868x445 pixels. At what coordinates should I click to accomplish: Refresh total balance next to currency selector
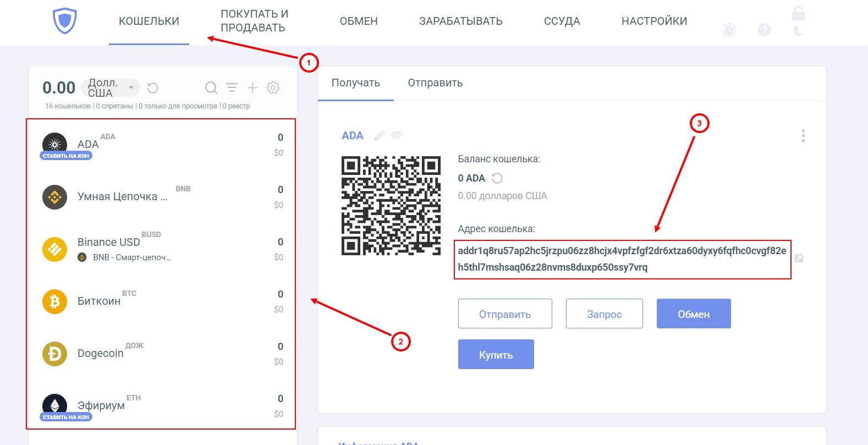(153, 87)
